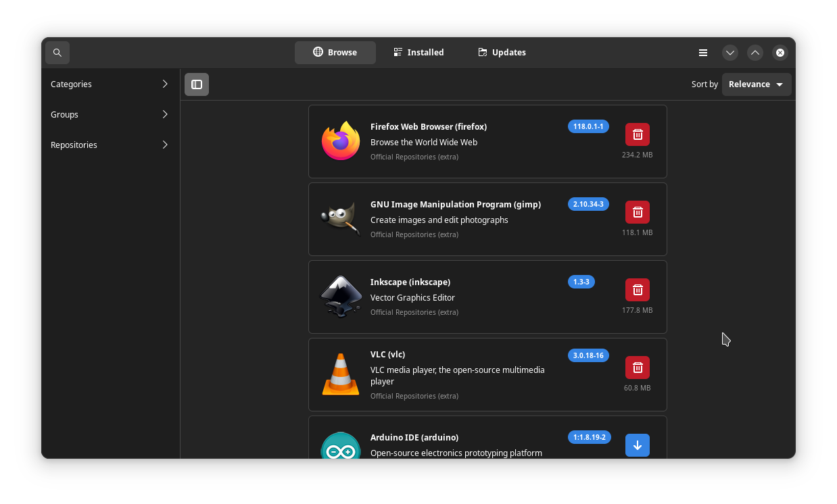Screen dimensions: 837x504
Task: Select the VLC (vlc) title
Action: point(388,355)
